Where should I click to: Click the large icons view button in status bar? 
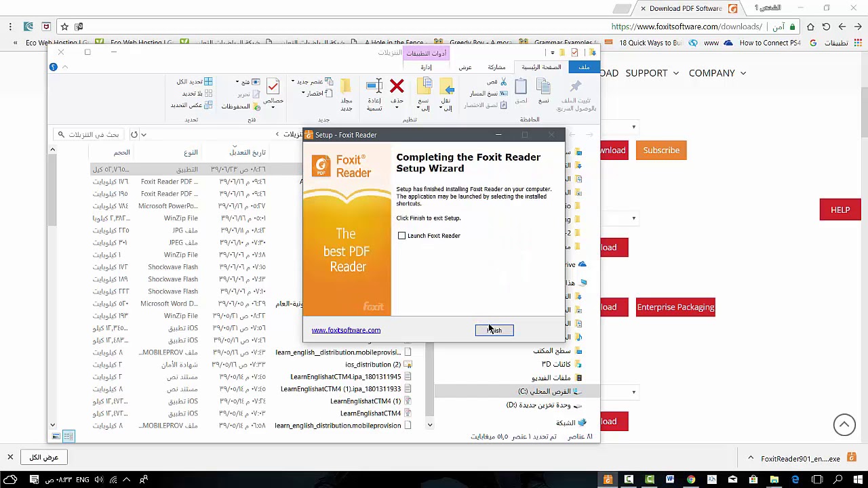click(56, 436)
